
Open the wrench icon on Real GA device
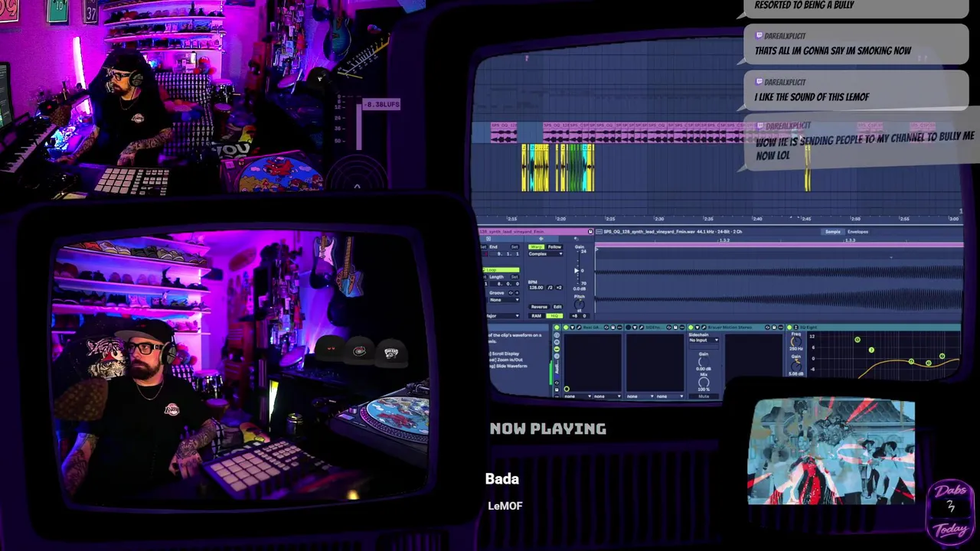[579, 328]
